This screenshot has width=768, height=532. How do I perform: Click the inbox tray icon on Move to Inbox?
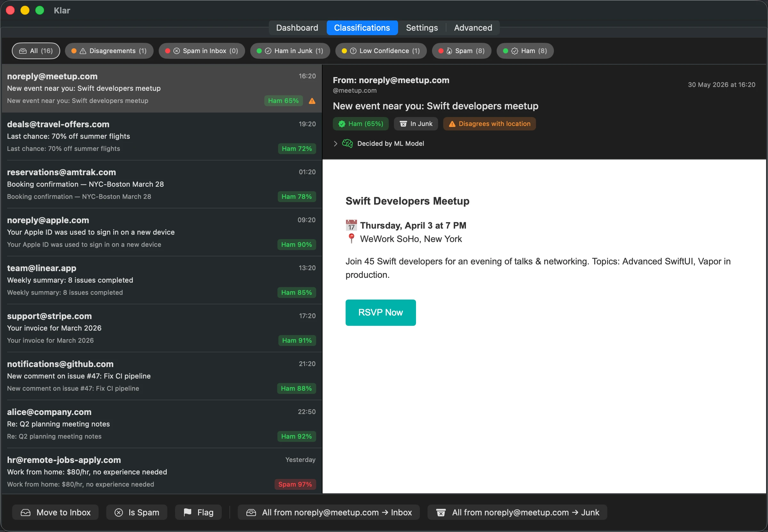tap(26, 512)
